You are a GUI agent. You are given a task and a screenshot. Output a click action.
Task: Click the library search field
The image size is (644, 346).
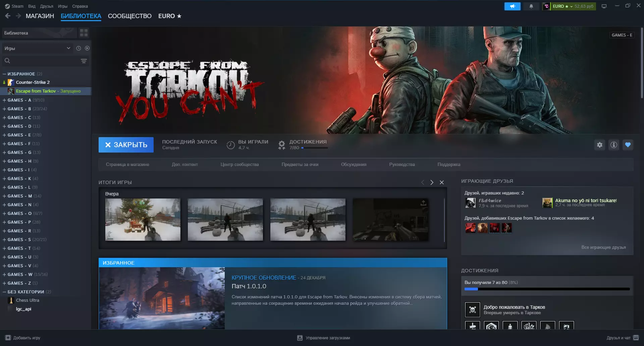pyautogui.click(x=45, y=61)
